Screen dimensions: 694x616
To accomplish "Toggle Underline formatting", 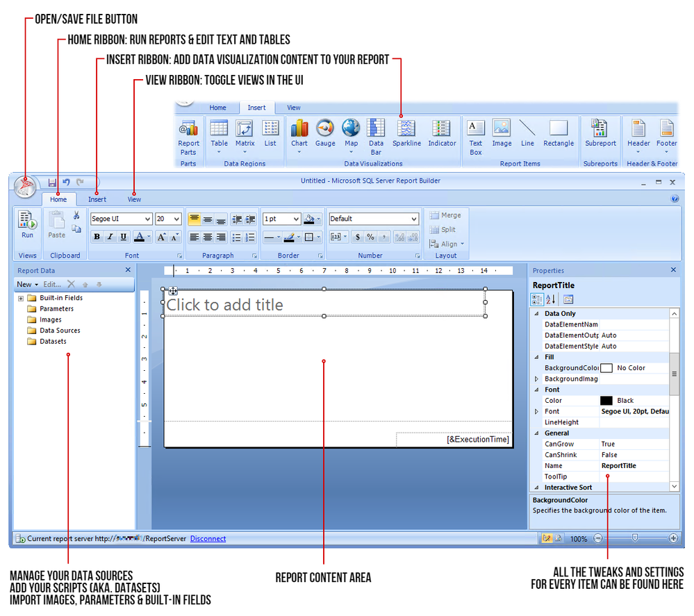I will pos(124,238).
